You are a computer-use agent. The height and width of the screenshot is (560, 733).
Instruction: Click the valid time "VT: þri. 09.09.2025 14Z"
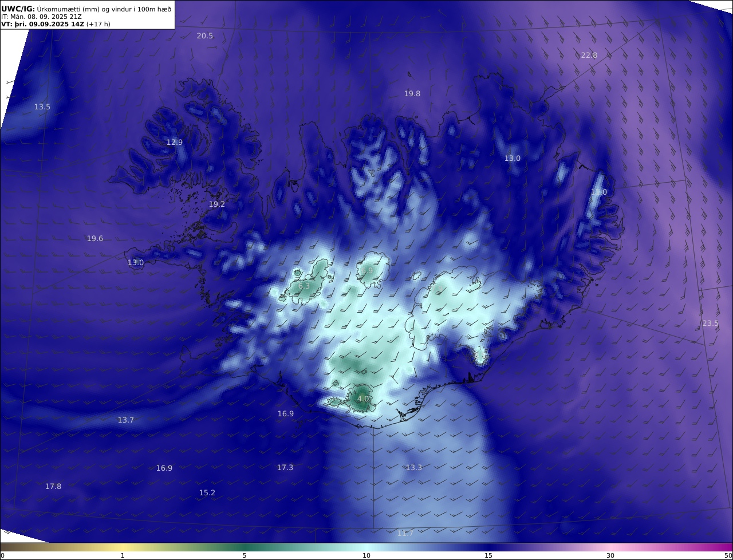click(x=43, y=24)
